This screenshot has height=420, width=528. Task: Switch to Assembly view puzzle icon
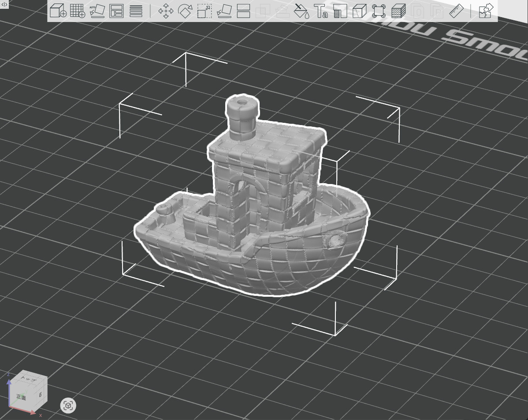485,11
